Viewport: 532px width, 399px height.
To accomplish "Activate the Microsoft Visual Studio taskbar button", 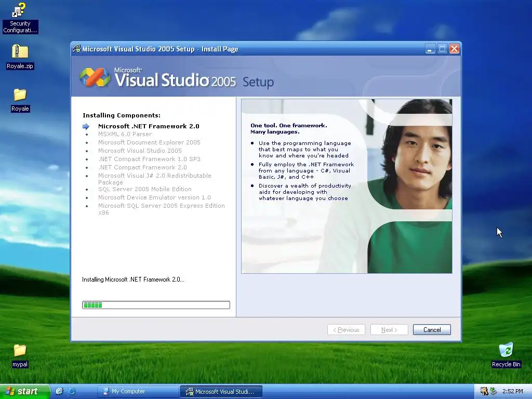I will tap(221, 391).
